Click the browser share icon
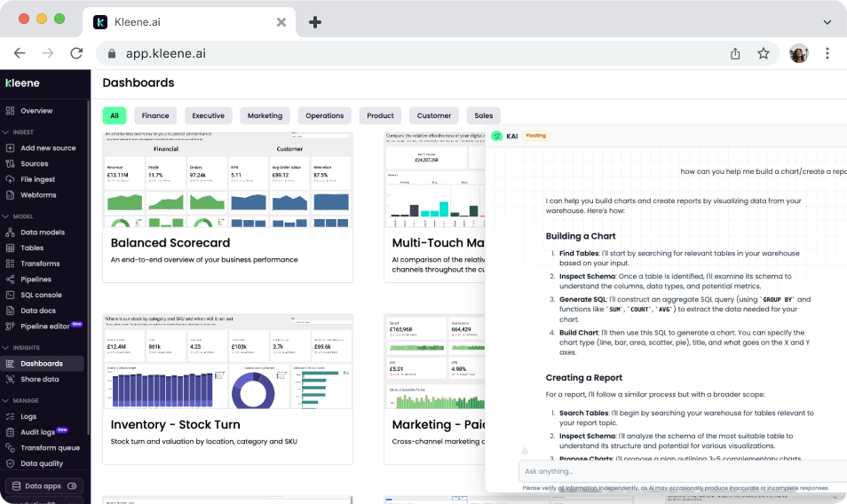Viewport: 847px width, 504px height. click(x=735, y=53)
